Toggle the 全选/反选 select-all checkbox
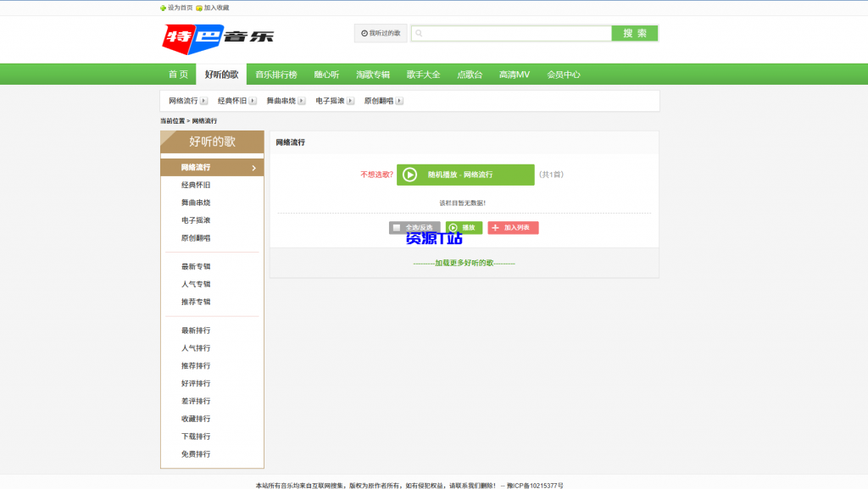This screenshot has height=489, width=868. pos(395,227)
